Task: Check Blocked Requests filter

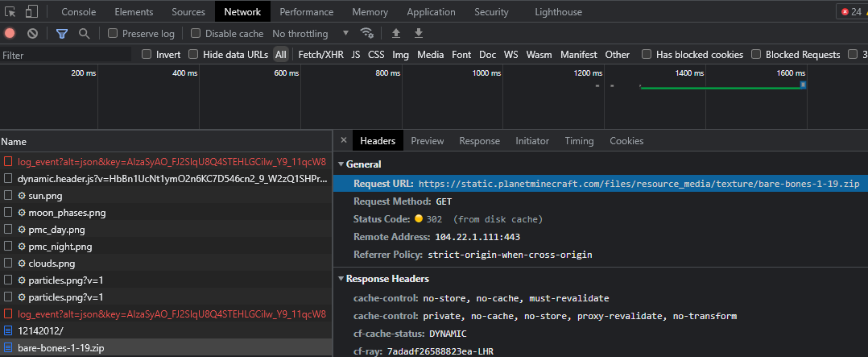Action: click(755, 54)
